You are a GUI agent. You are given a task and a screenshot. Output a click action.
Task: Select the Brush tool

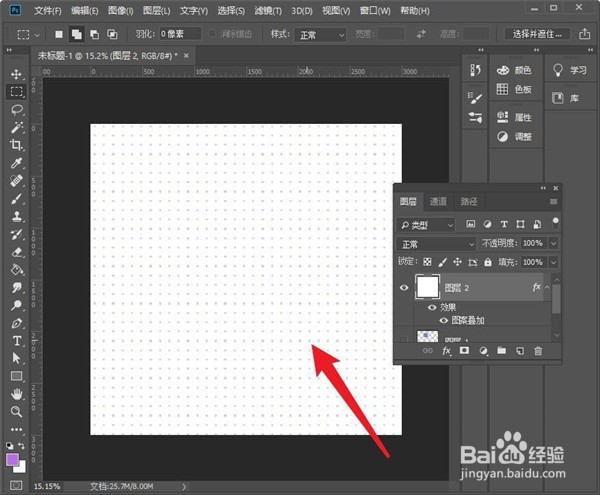tap(16, 199)
